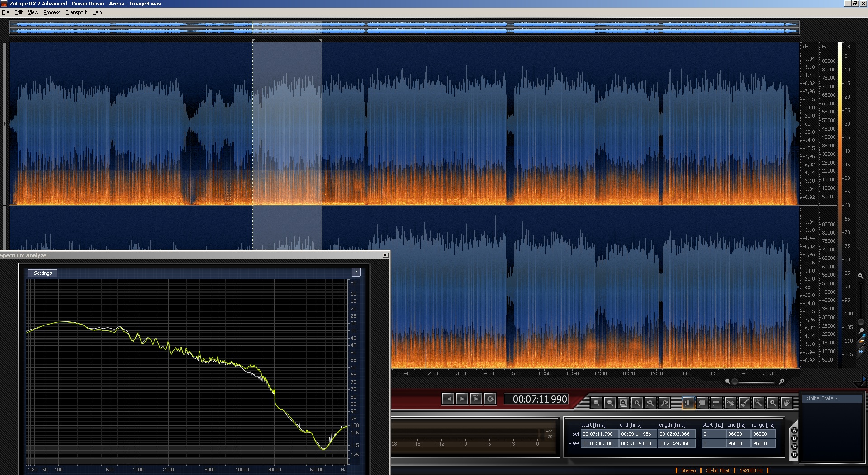Image resolution: width=868 pixels, height=475 pixels.
Task: Select the Time-frequency selection tool
Action: coord(702,402)
